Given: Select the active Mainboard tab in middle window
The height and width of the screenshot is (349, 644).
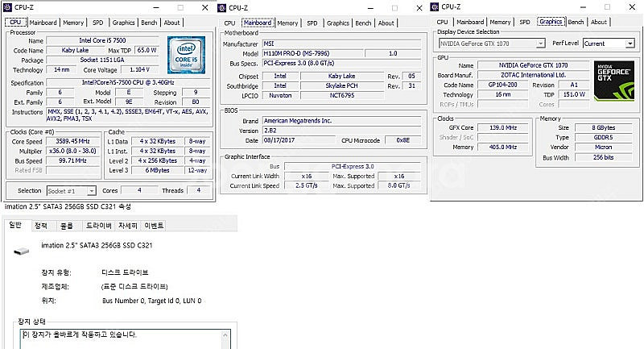Looking at the screenshot, I should pos(258,23).
